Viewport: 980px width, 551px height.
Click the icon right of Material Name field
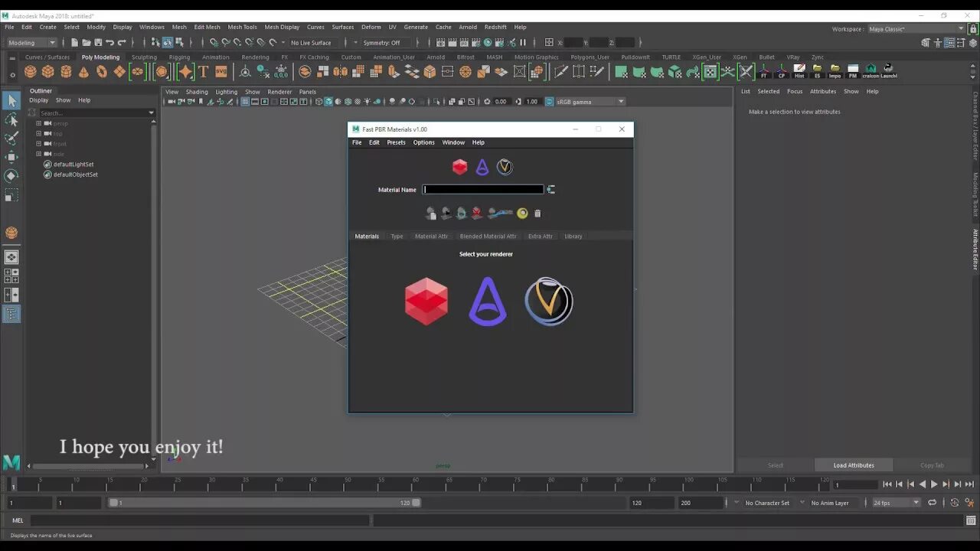point(550,190)
